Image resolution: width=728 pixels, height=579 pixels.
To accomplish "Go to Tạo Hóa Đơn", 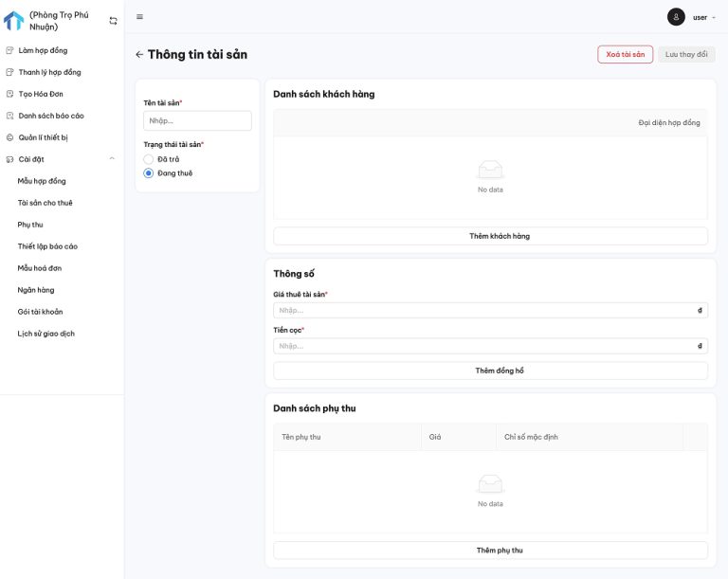I will pos(41,94).
